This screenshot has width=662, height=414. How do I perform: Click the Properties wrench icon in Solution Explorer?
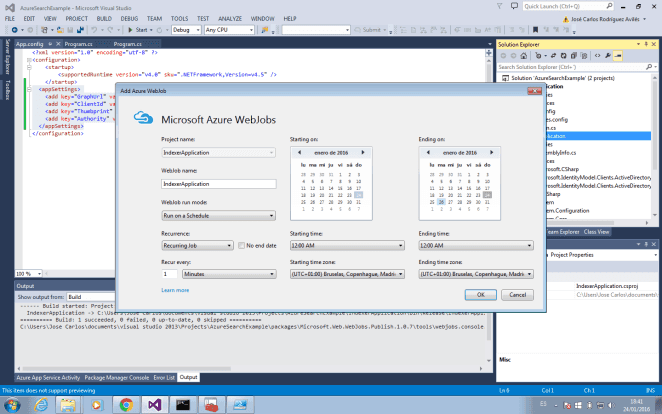coord(608,56)
